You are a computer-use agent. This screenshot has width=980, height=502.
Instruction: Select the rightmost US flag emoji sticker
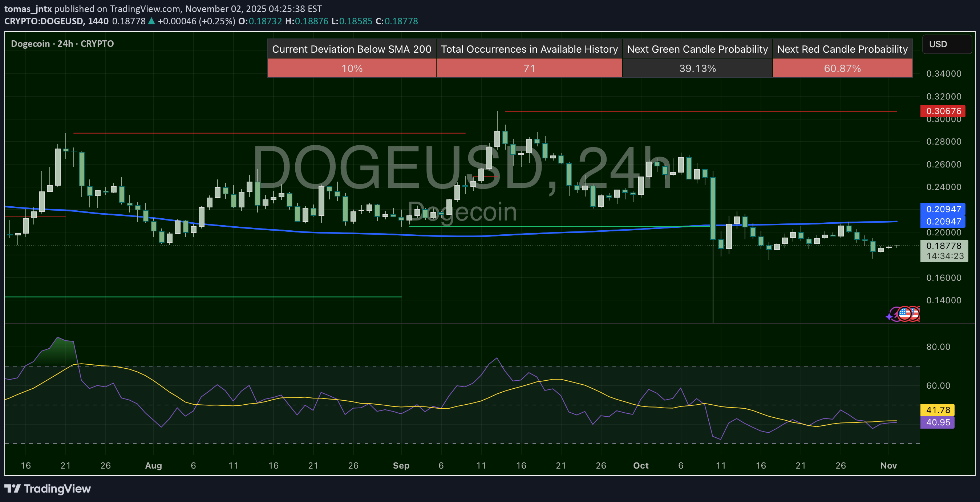coord(915,314)
